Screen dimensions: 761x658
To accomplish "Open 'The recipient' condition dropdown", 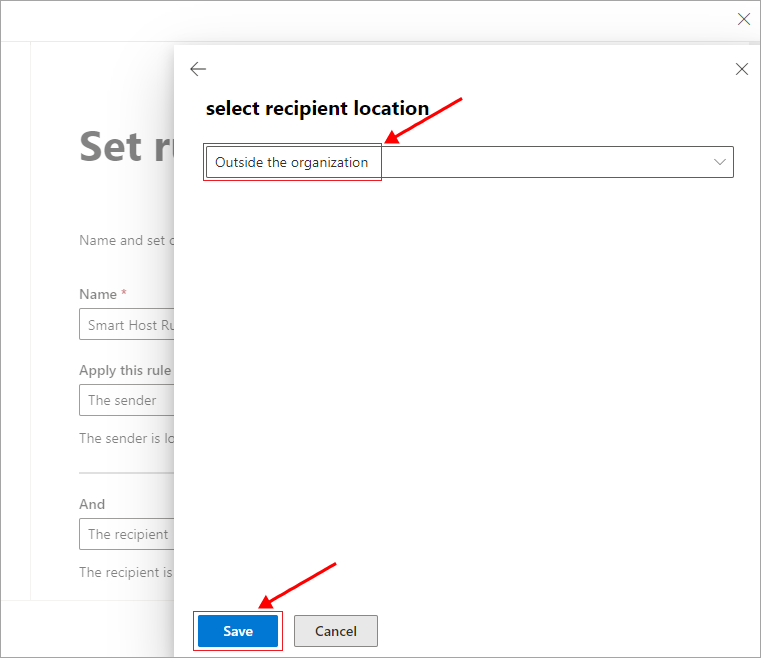I will [x=126, y=534].
